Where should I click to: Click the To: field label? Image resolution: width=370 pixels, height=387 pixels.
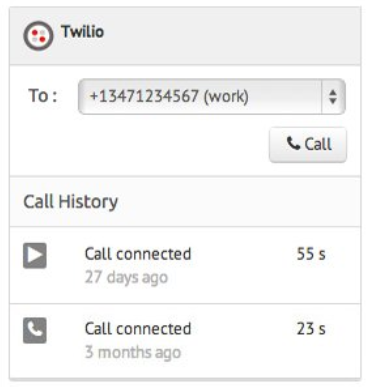click(x=43, y=96)
